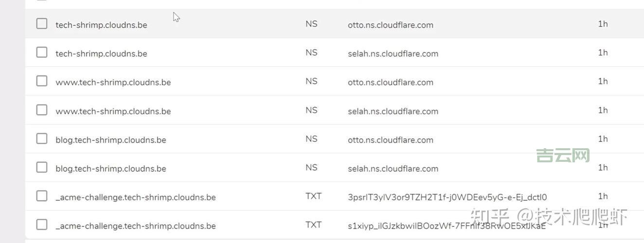Select checkbox for tech-shrimp.cloudns.be selah NS record
Viewport: 644px width, 243px height.
pyautogui.click(x=42, y=52)
